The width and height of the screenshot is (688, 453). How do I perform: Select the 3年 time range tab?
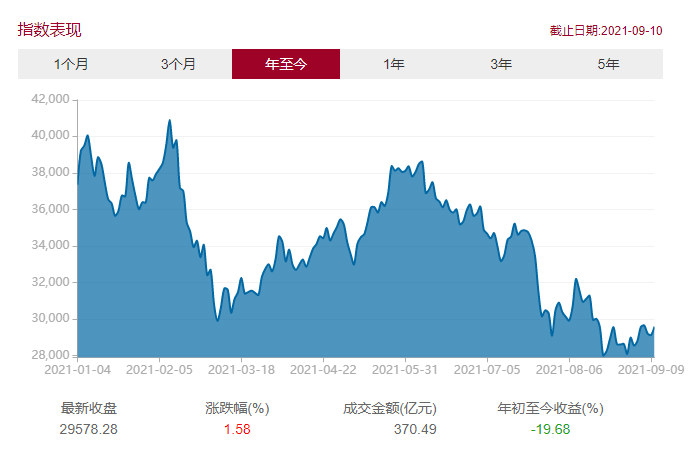[x=501, y=64]
